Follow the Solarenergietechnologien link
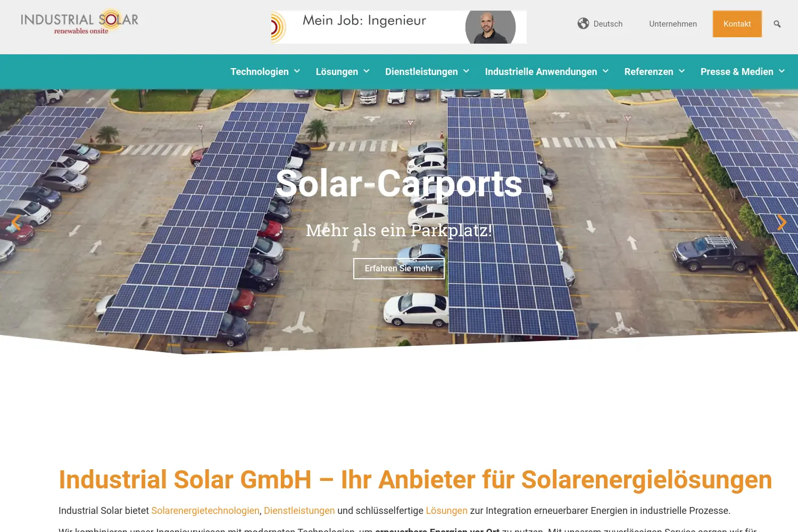The image size is (798, 532). click(205, 511)
